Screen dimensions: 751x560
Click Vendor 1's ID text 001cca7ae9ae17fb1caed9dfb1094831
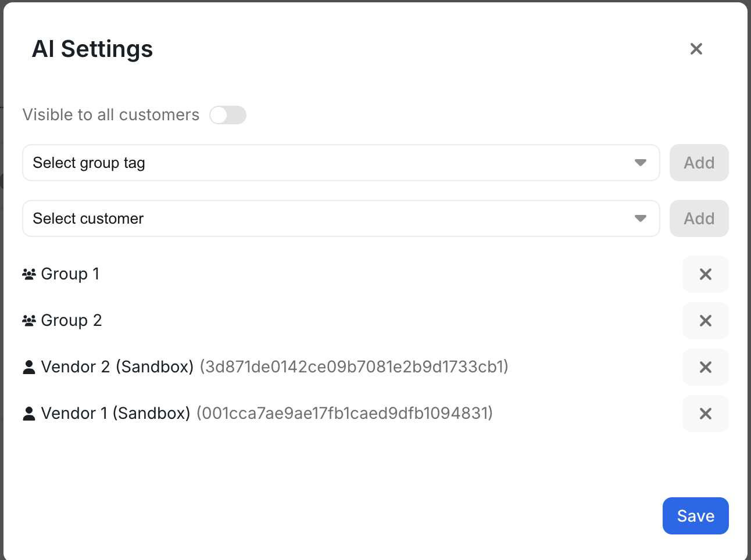pyautogui.click(x=345, y=413)
